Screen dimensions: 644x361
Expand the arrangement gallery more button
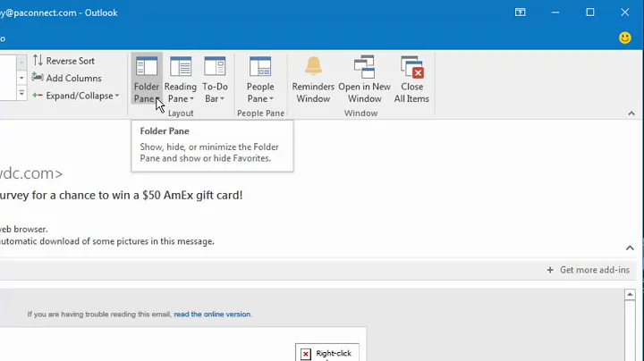pyautogui.click(x=21, y=94)
